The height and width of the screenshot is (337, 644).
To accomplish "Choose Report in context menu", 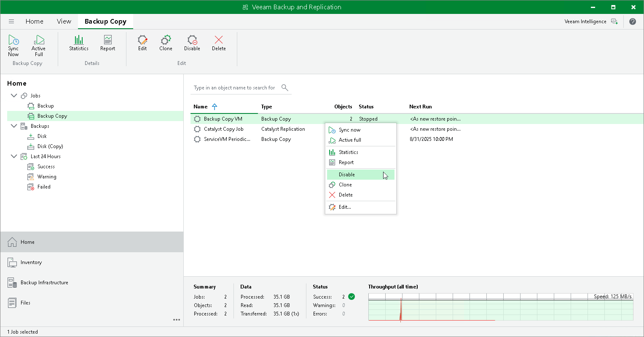I will (x=361, y=162).
